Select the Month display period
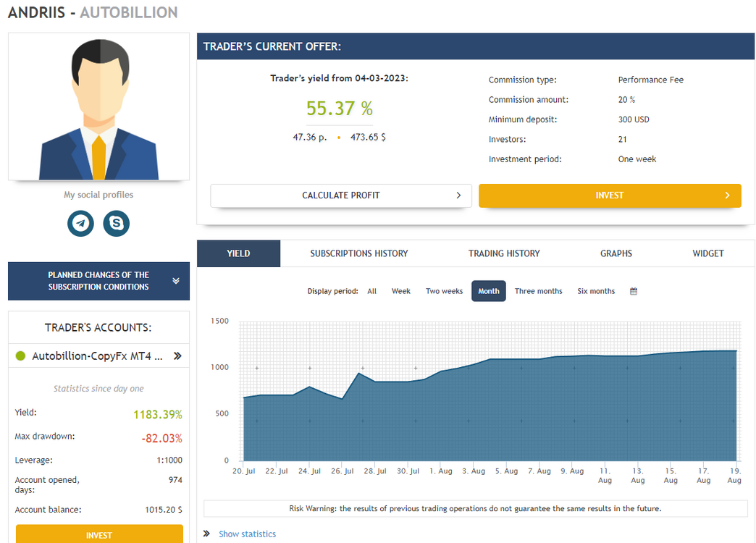The height and width of the screenshot is (543, 756). 489,291
